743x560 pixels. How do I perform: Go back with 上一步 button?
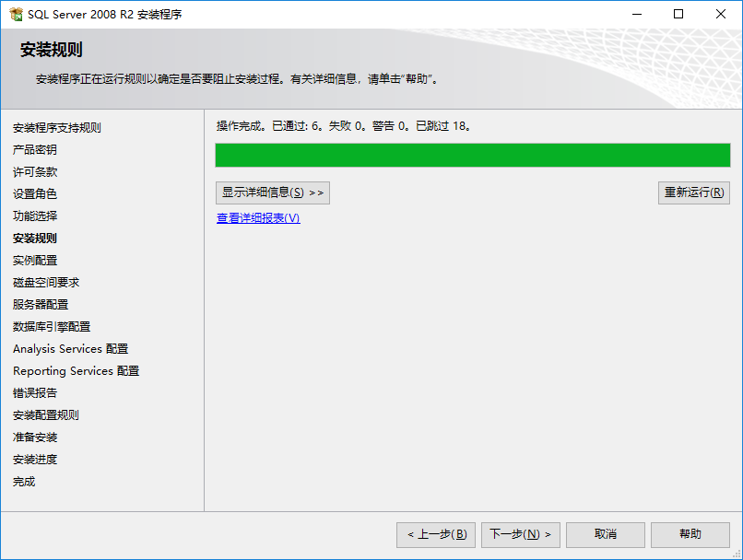tap(436, 535)
